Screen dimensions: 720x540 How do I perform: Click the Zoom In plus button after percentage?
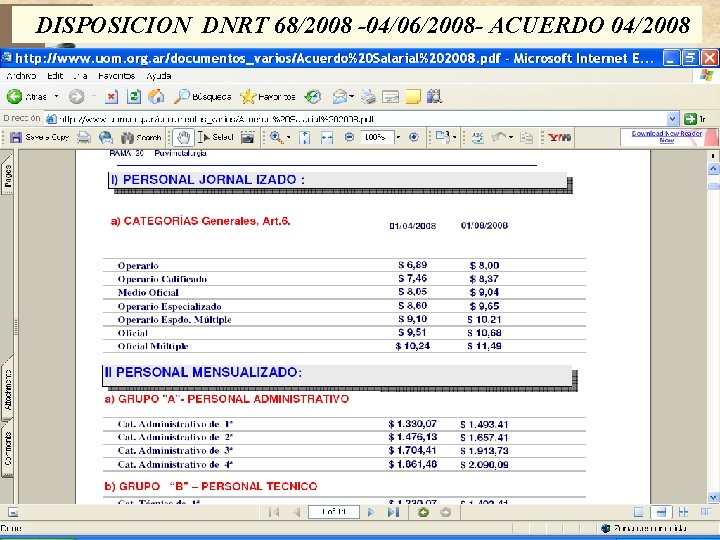click(414, 137)
